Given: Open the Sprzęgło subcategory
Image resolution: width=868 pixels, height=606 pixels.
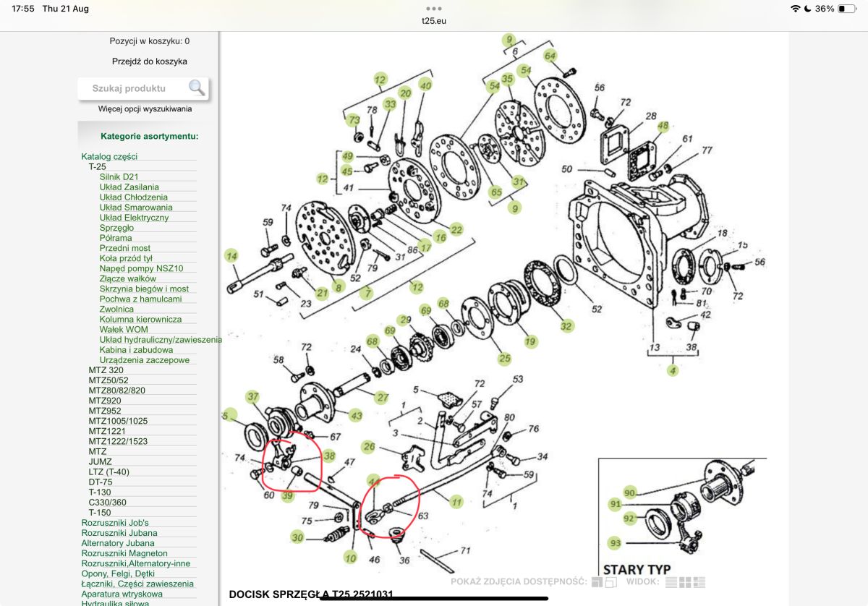Looking at the screenshot, I should [x=116, y=228].
